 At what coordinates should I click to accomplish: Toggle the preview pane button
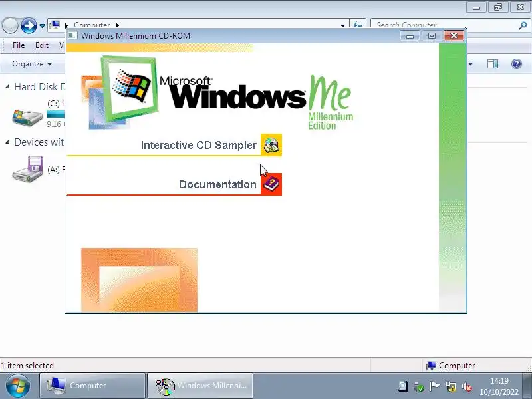[493, 64]
